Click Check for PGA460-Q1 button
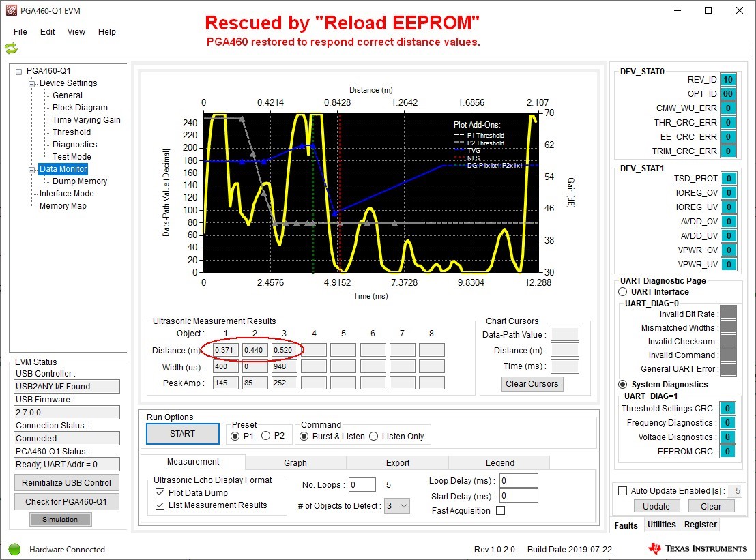 click(67, 502)
